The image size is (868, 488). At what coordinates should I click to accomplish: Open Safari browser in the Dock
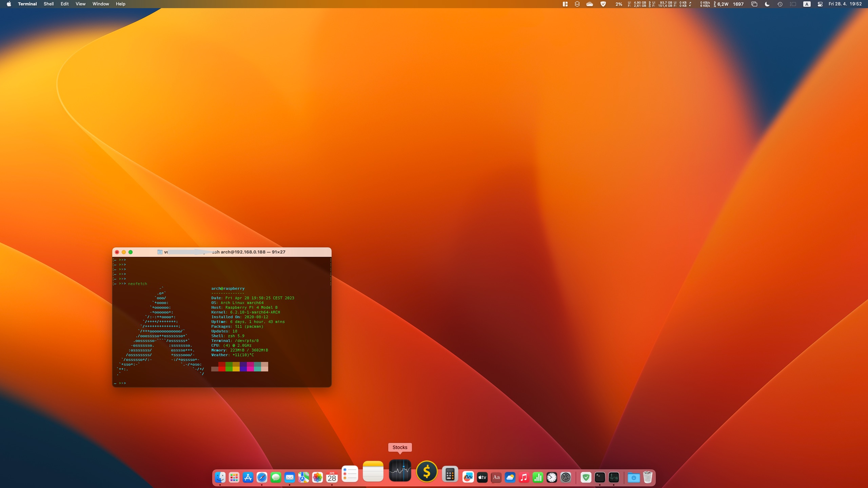(262, 477)
